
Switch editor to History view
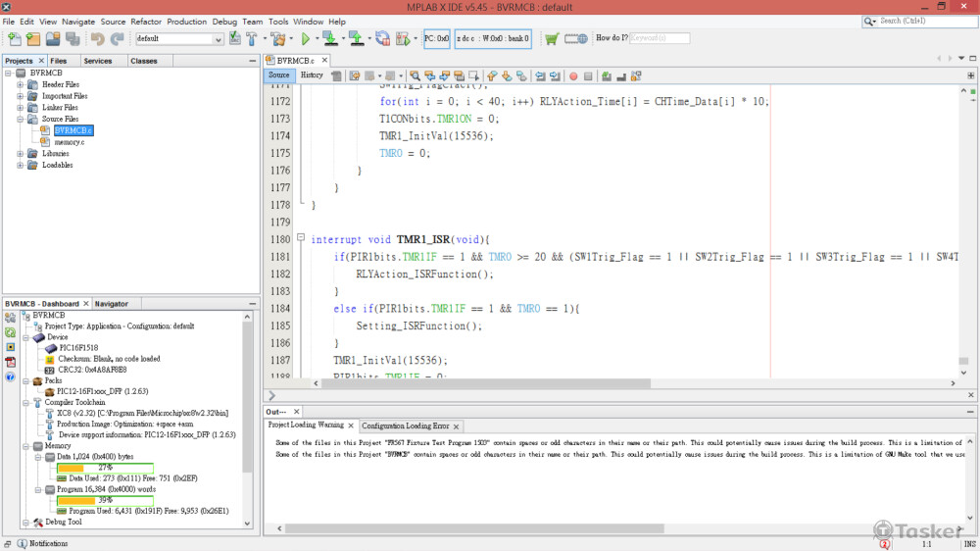(x=312, y=75)
